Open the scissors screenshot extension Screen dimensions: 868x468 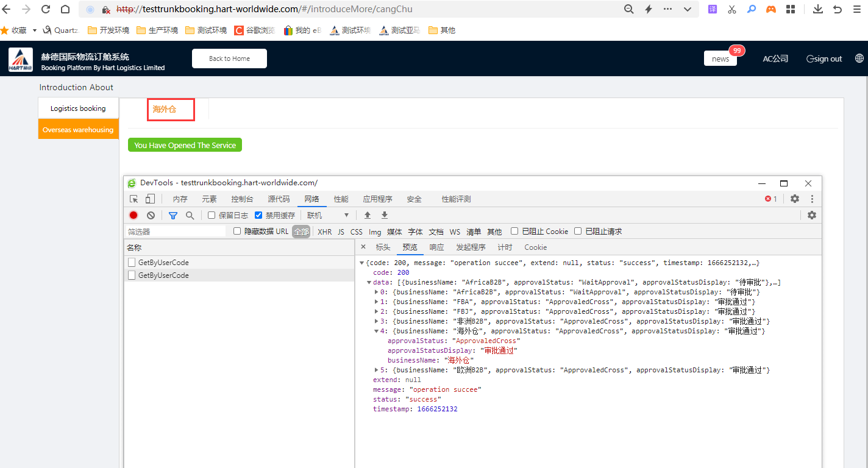pyautogui.click(x=732, y=9)
